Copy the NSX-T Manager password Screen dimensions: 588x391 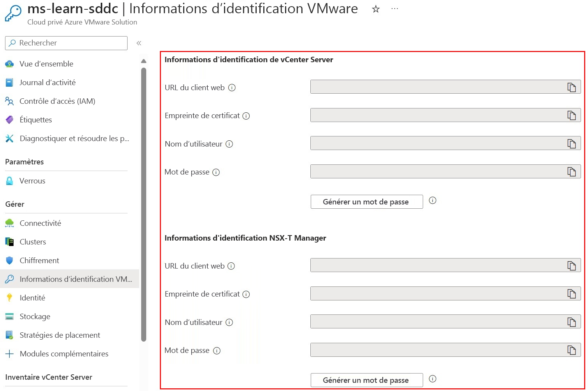[x=572, y=350]
